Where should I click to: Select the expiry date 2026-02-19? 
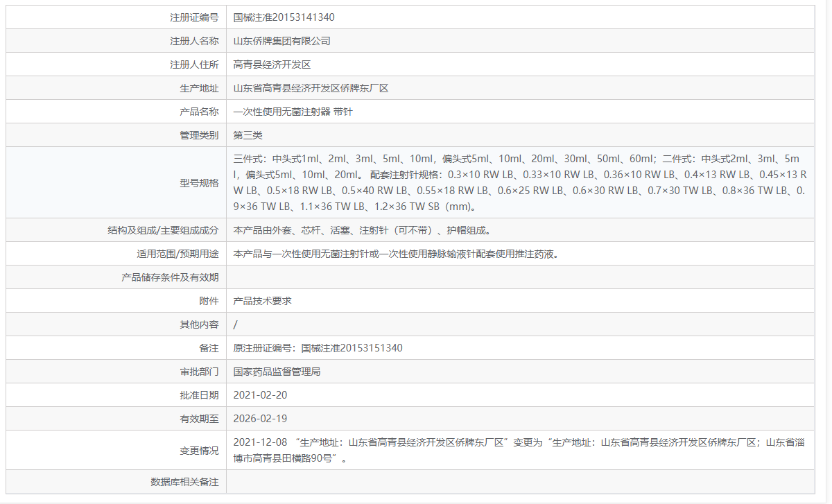259,417
